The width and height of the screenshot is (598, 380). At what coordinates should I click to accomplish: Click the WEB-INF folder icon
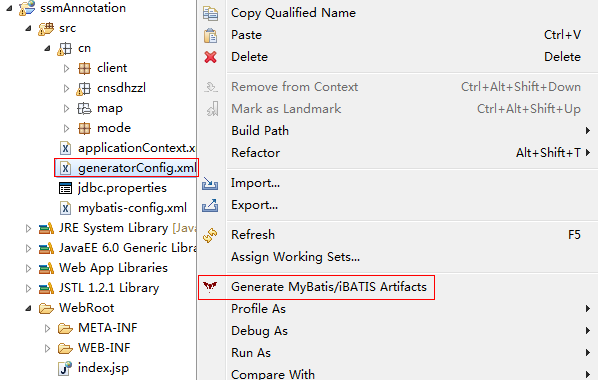[65, 348]
